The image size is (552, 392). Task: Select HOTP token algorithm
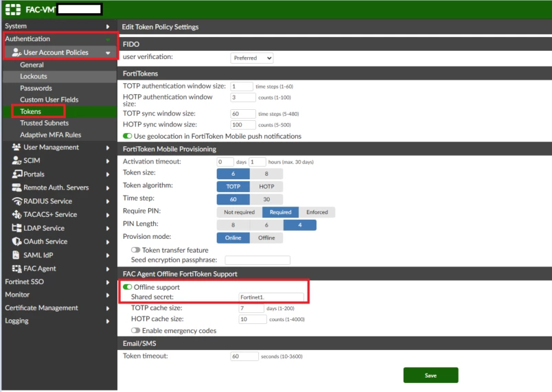point(266,187)
